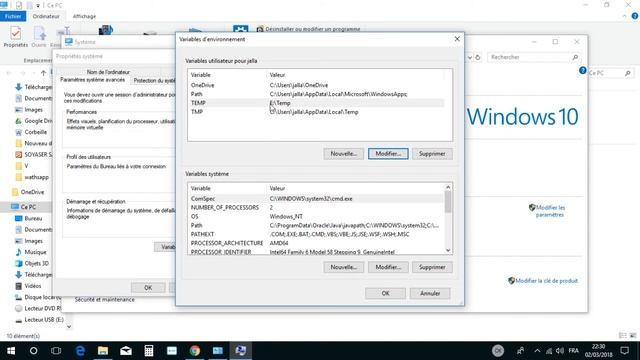Click Désinstaller ou modifier un programme

(x=313, y=29)
